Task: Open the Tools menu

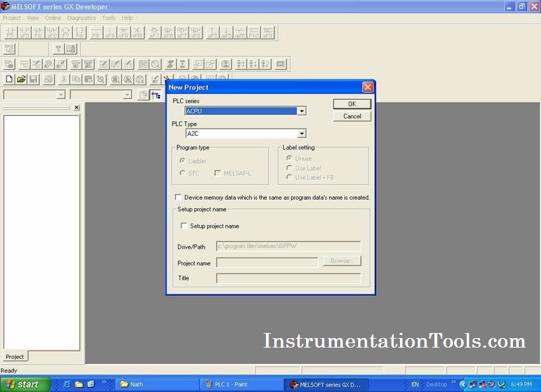Action: pos(109,18)
